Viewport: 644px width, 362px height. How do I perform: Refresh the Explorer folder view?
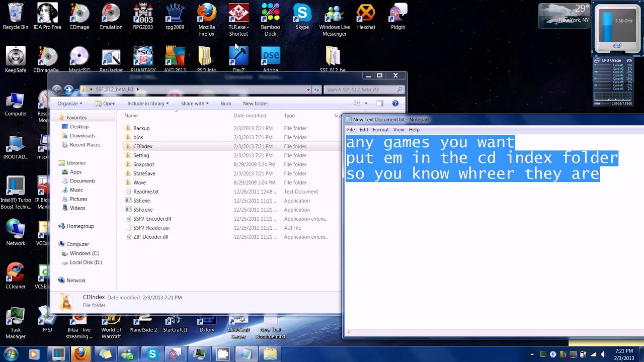coord(317,89)
